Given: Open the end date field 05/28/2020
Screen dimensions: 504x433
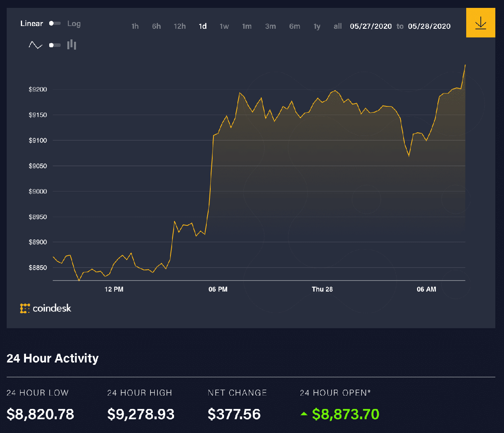Looking at the screenshot, I should [x=429, y=26].
